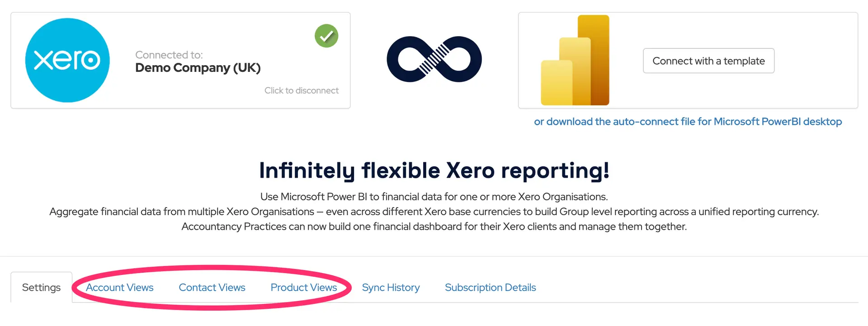The width and height of the screenshot is (868, 326).
Task: Click the green connected checkmark icon
Action: coord(326,36)
